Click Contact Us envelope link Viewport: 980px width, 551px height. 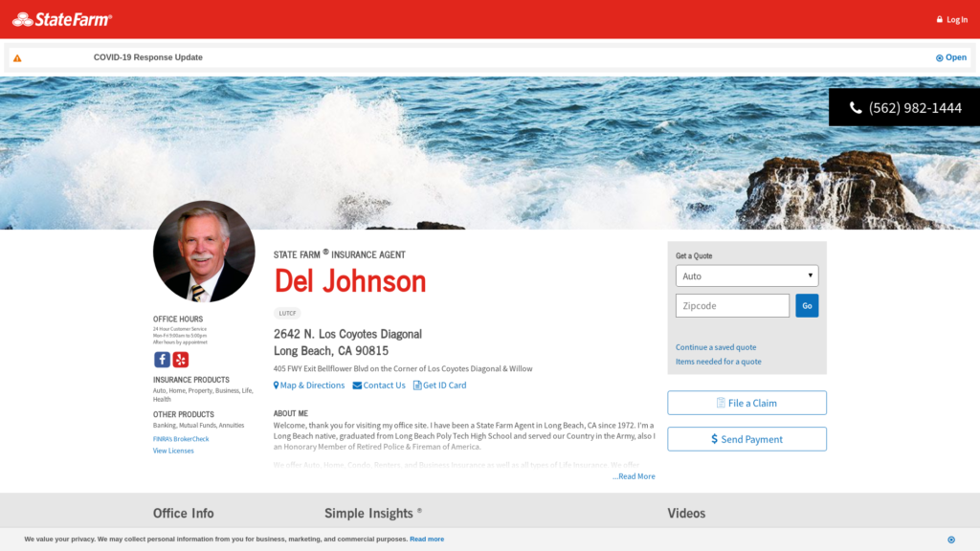(x=379, y=386)
